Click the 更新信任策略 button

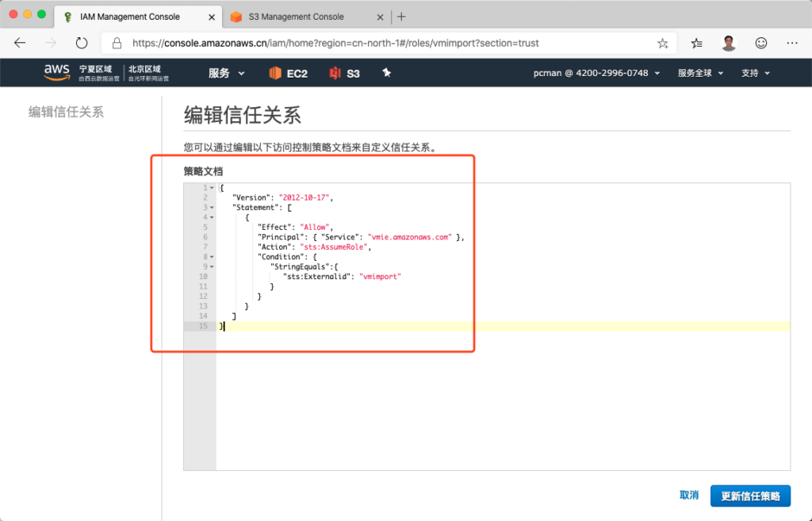[x=750, y=496]
